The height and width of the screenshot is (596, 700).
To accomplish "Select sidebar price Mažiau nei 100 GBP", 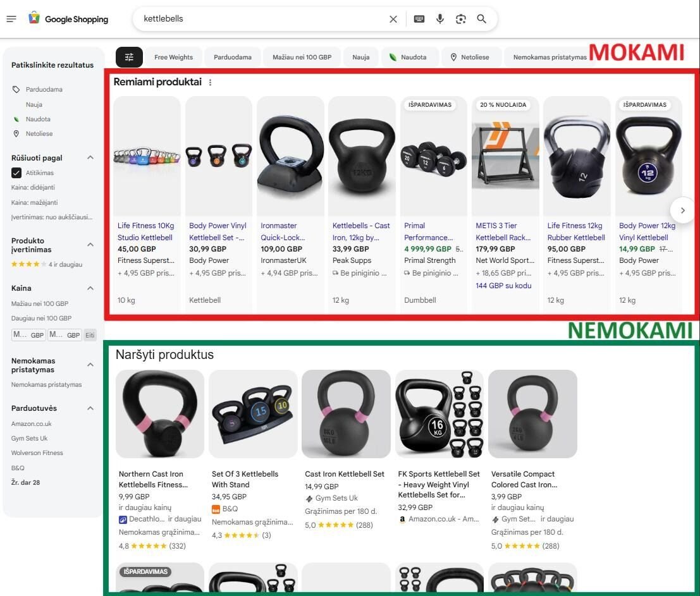I will coord(40,303).
